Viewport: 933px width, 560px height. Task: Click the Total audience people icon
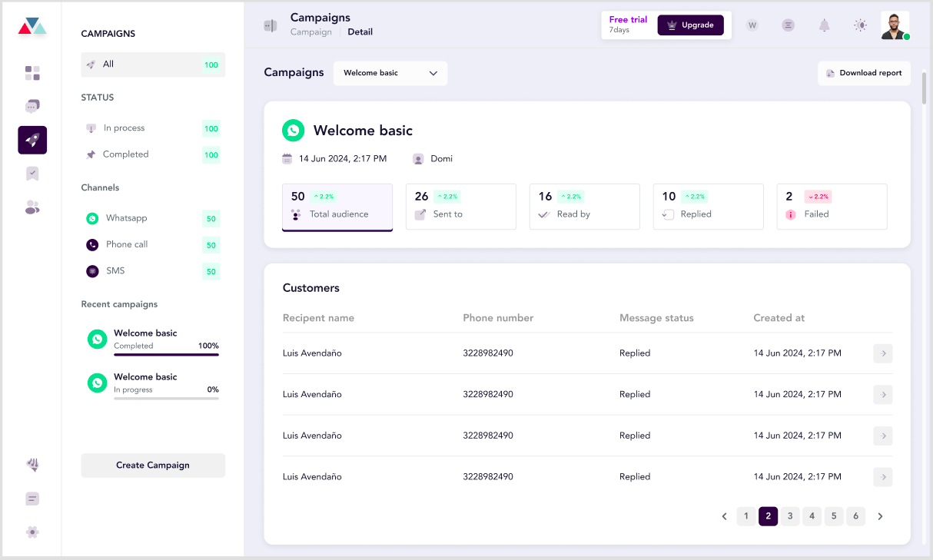coord(296,214)
